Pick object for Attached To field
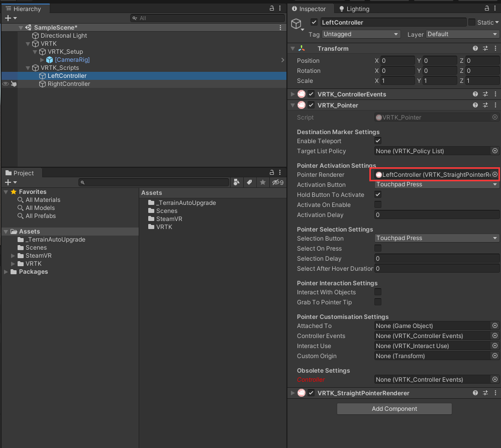 pyautogui.click(x=494, y=325)
